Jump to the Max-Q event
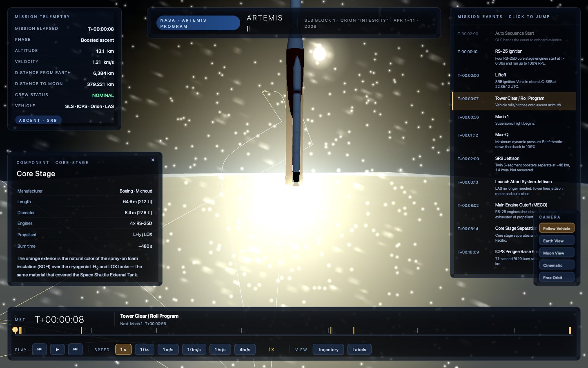 coord(514,140)
